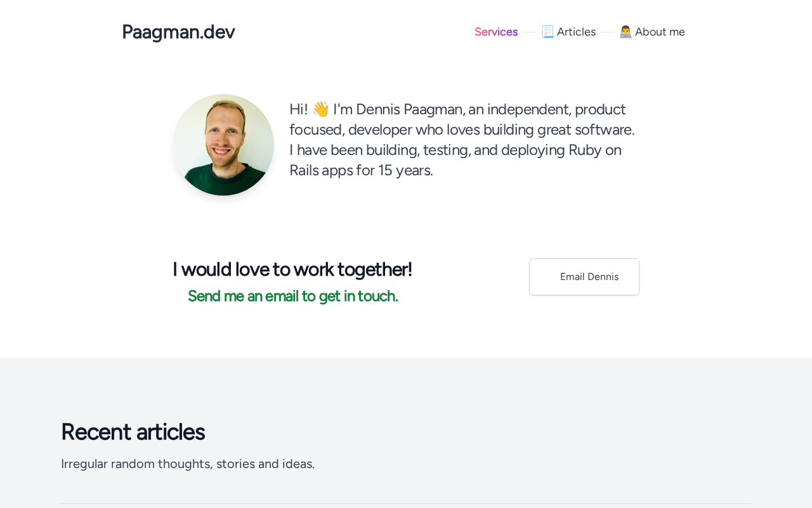Click "15 years" in the intro paragraph

[x=405, y=170]
